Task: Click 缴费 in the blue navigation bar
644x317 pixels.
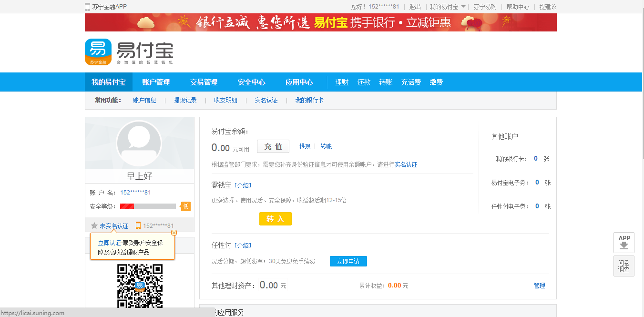Action: coord(436,82)
